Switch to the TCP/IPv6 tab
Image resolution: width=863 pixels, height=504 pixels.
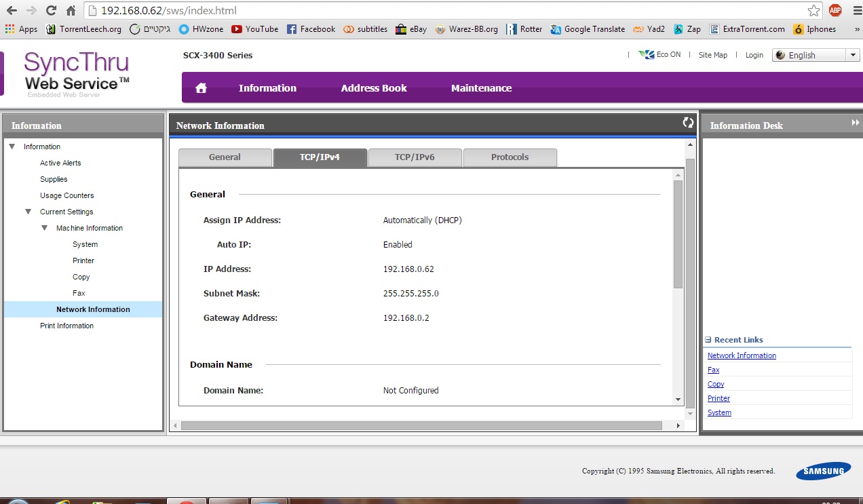tap(415, 157)
